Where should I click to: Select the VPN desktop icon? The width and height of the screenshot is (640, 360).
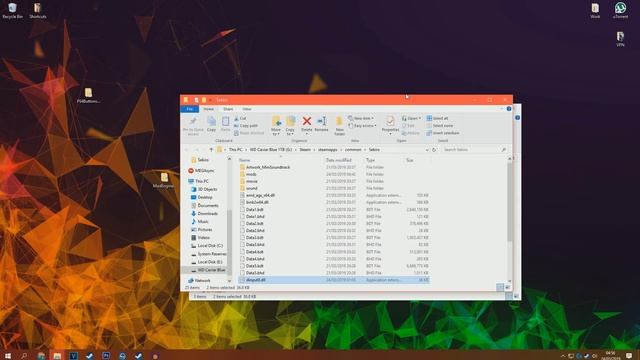(620, 39)
